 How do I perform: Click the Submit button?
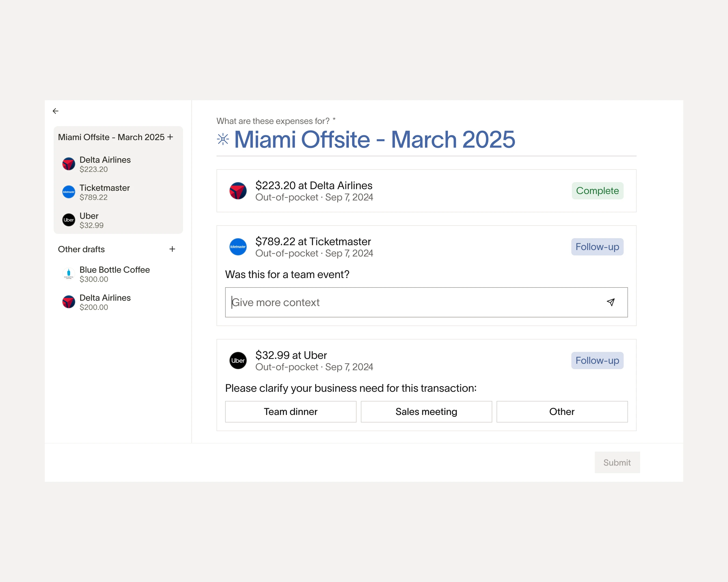click(617, 462)
